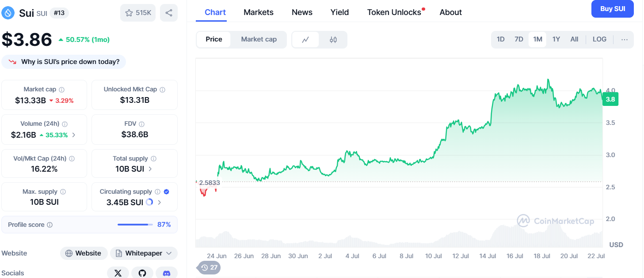Click the $13.33B market cap value

(x=30, y=101)
